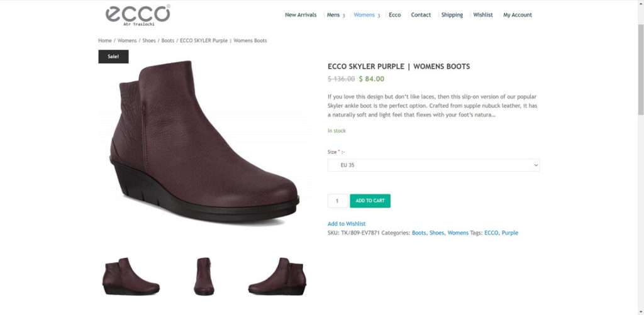Go to the Contact page in navigation
Screen dimensions: 644x315
click(x=421, y=15)
